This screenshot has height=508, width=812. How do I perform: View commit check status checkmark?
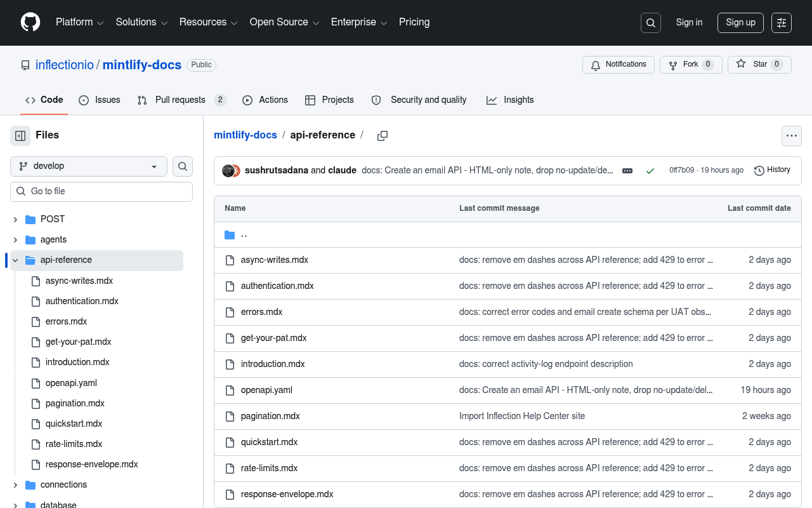(650, 171)
